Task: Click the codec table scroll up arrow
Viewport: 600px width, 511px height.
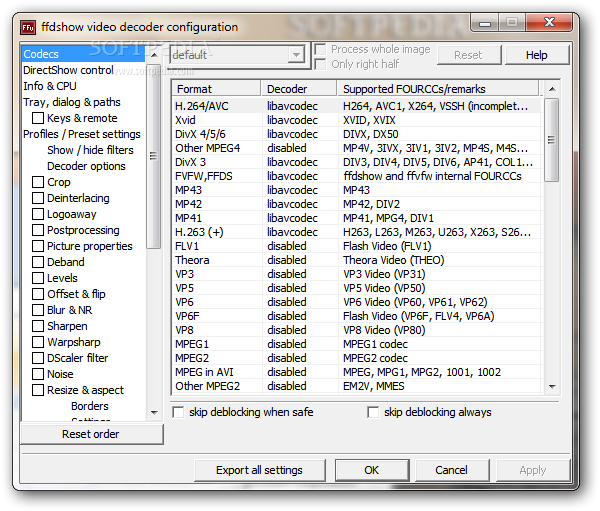Action: [x=552, y=89]
